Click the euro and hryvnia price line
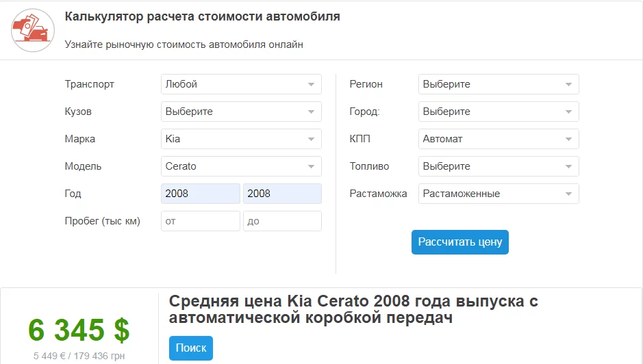This screenshot has height=364, width=643. pyautogui.click(x=79, y=356)
